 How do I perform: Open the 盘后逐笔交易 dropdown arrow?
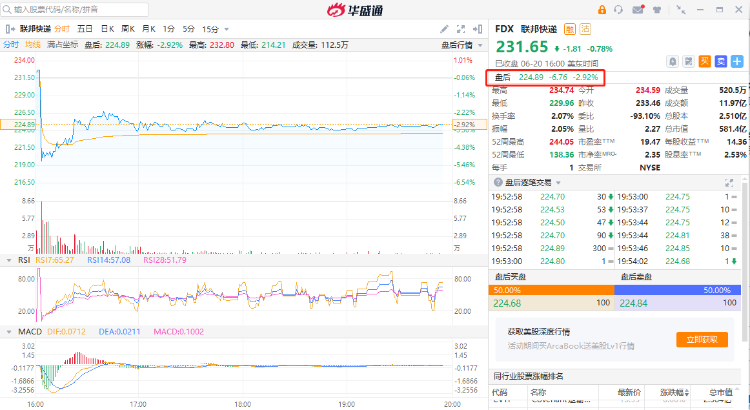tap(558, 183)
